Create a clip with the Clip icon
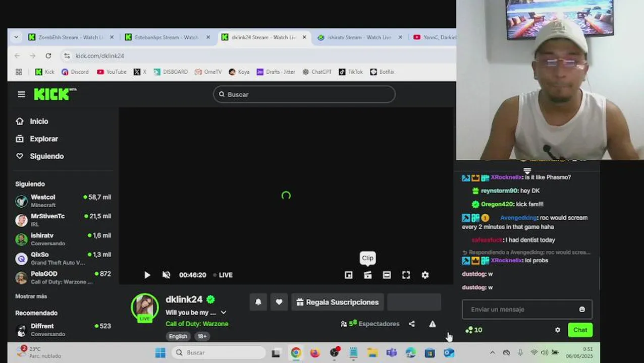The width and height of the screenshot is (644, 363). (367, 275)
